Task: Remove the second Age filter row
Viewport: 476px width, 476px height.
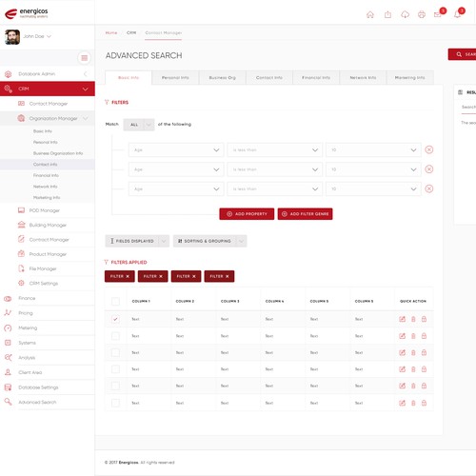Action: [x=429, y=169]
